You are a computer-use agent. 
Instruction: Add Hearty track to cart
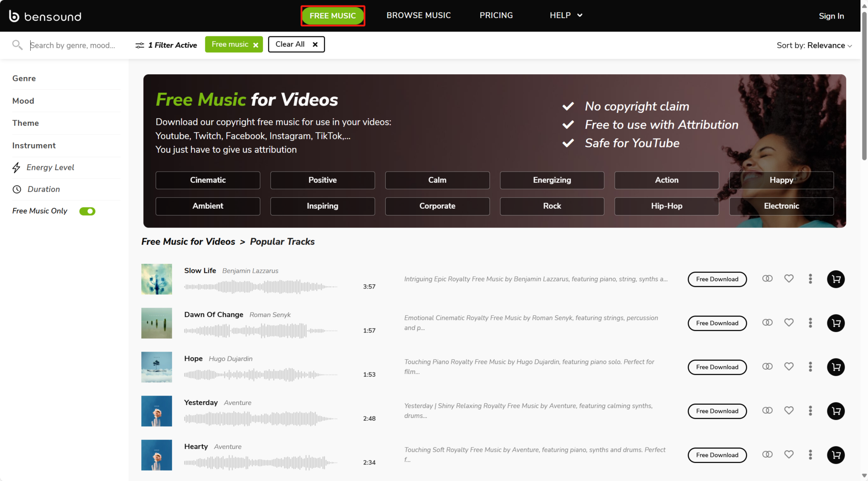(x=836, y=455)
